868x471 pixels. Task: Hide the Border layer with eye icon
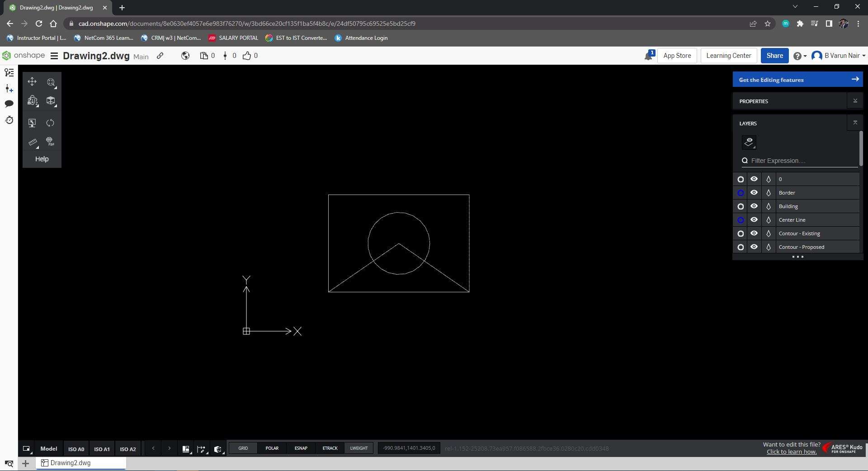(x=754, y=193)
